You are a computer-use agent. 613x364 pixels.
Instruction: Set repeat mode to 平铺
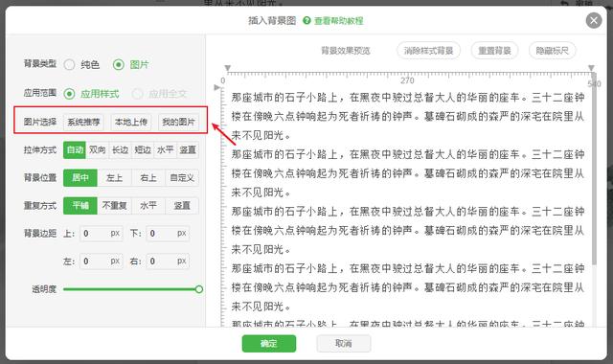coord(80,206)
